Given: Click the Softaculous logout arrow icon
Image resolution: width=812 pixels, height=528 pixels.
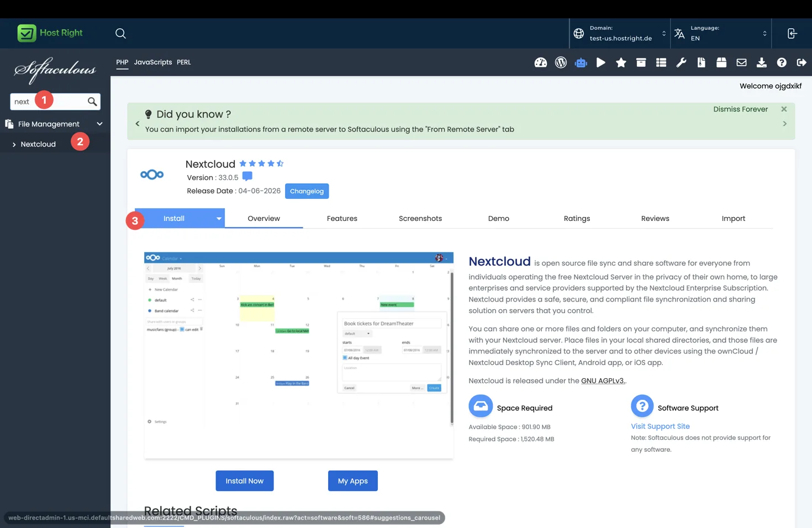Looking at the screenshot, I should click(x=801, y=62).
